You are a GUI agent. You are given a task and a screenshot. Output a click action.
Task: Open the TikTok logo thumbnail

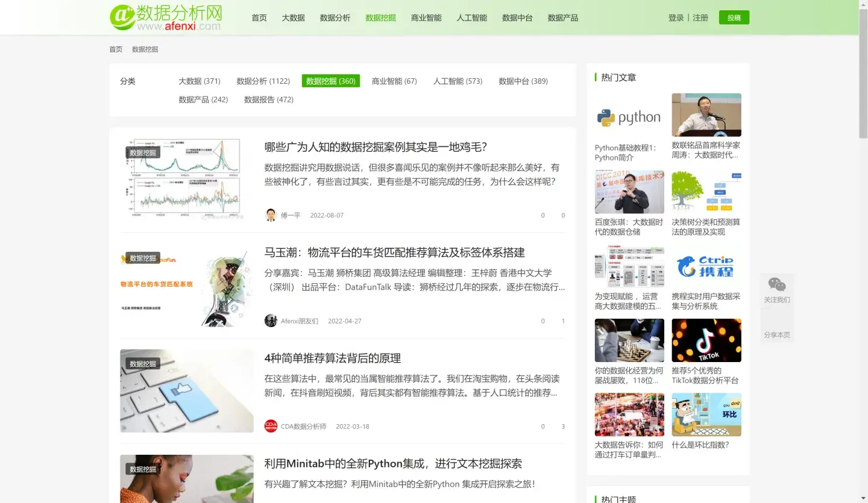(x=706, y=340)
